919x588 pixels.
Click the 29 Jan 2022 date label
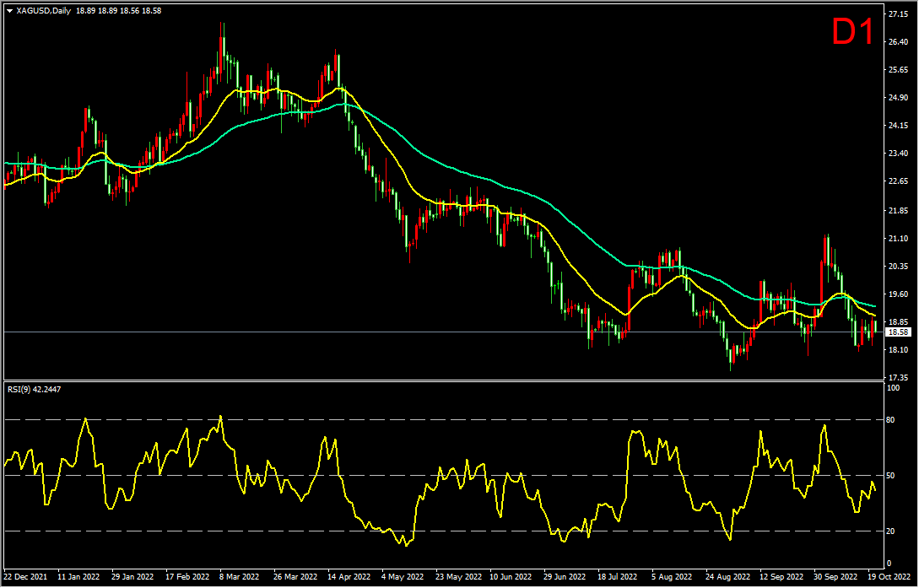pos(132,576)
